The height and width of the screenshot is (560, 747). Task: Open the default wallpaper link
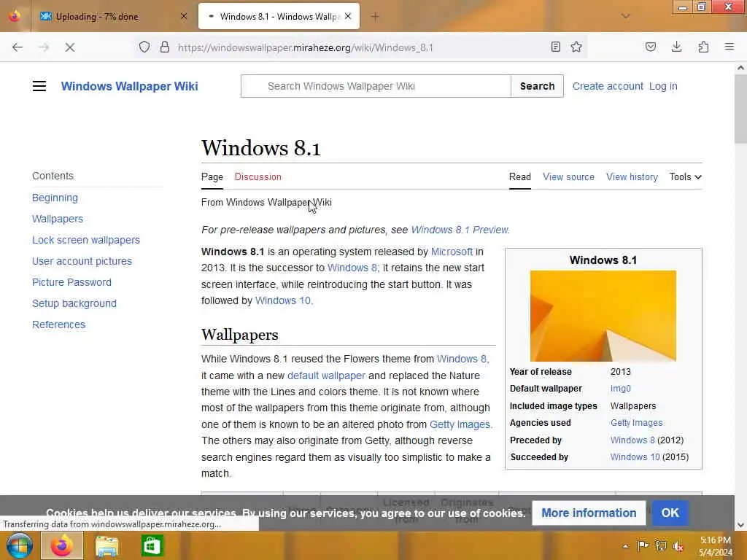coord(326,376)
